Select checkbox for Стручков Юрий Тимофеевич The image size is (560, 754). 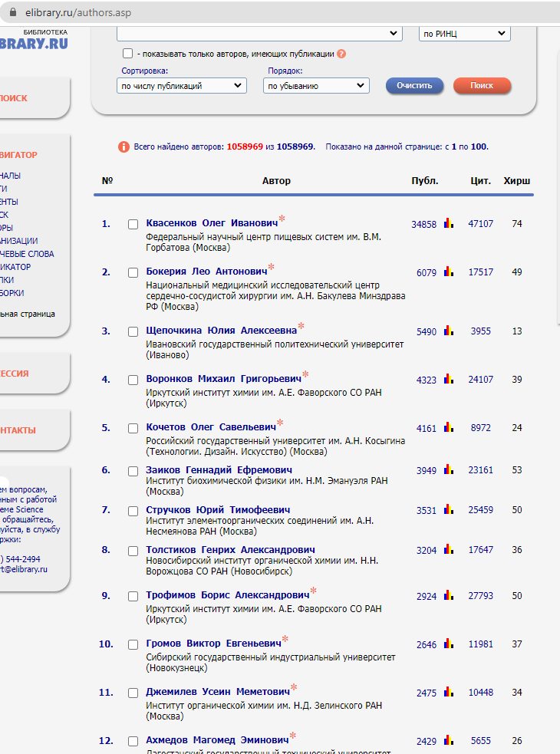point(133,511)
